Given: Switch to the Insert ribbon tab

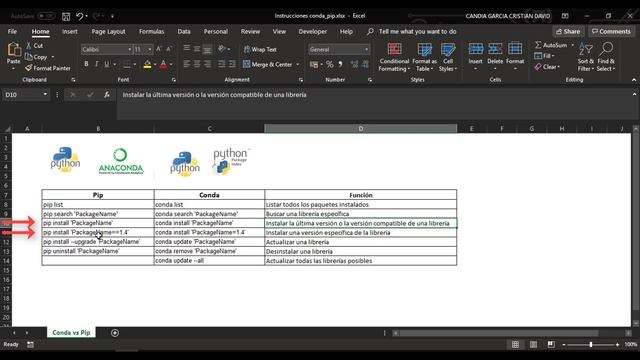Looking at the screenshot, I should 70,31.
